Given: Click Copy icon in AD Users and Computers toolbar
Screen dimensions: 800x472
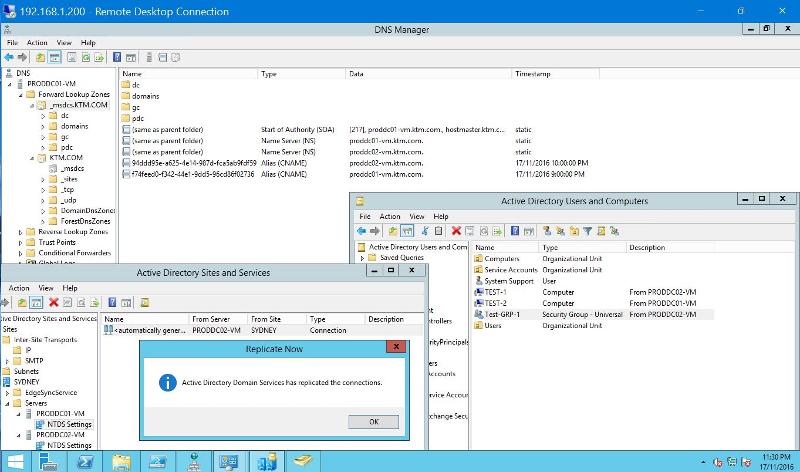Looking at the screenshot, I should 438,231.
